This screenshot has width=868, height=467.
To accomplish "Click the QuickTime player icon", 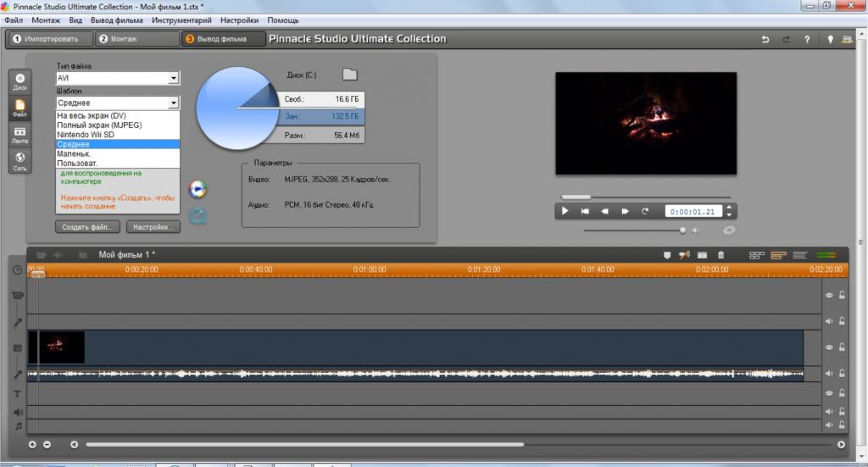I will click(x=198, y=216).
